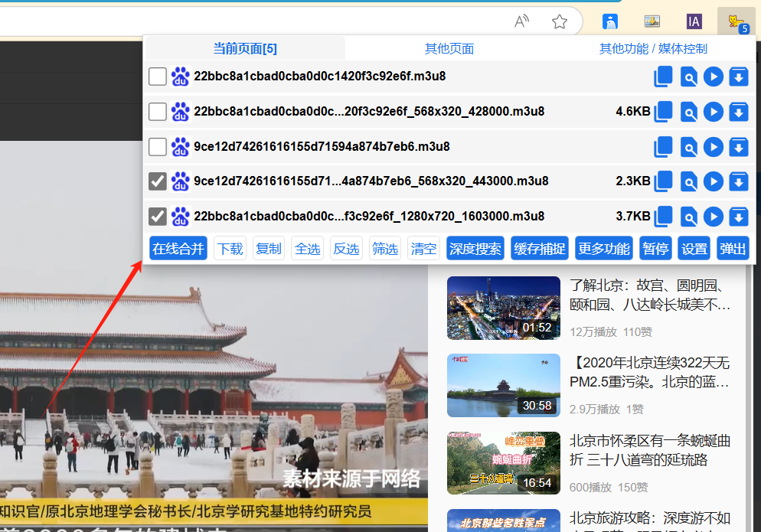Click the Forbidden City video player area
761x532 pixels.
214,335
